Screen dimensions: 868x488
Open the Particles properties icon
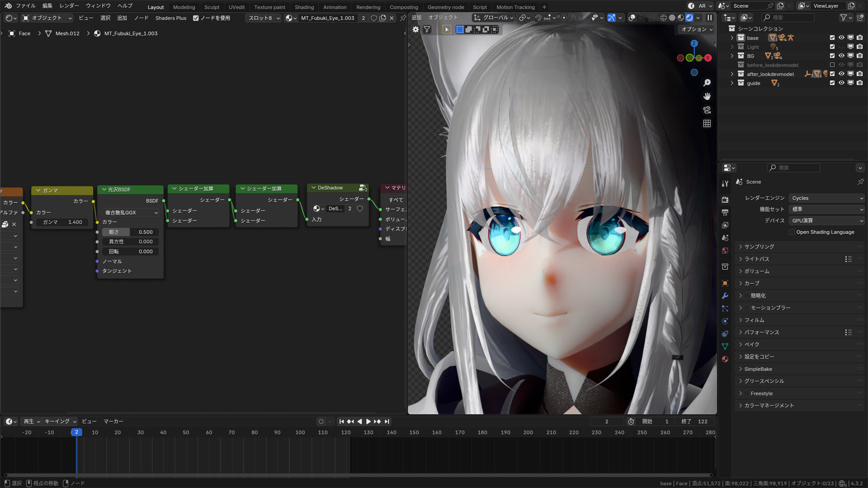pos(725,308)
